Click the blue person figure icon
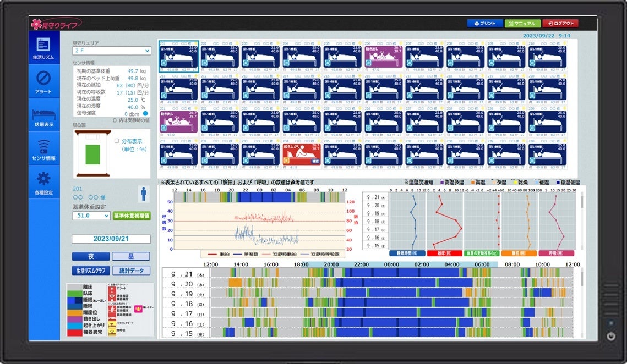 [144, 194]
